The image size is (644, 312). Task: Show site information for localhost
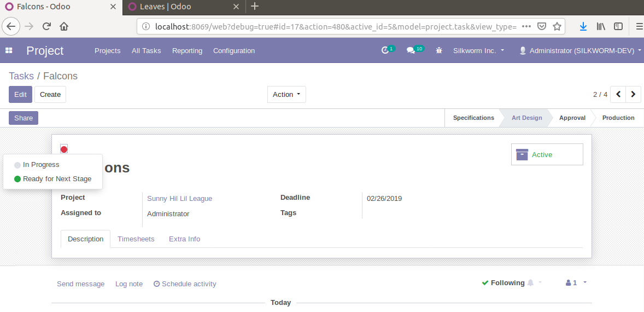tap(146, 26)
